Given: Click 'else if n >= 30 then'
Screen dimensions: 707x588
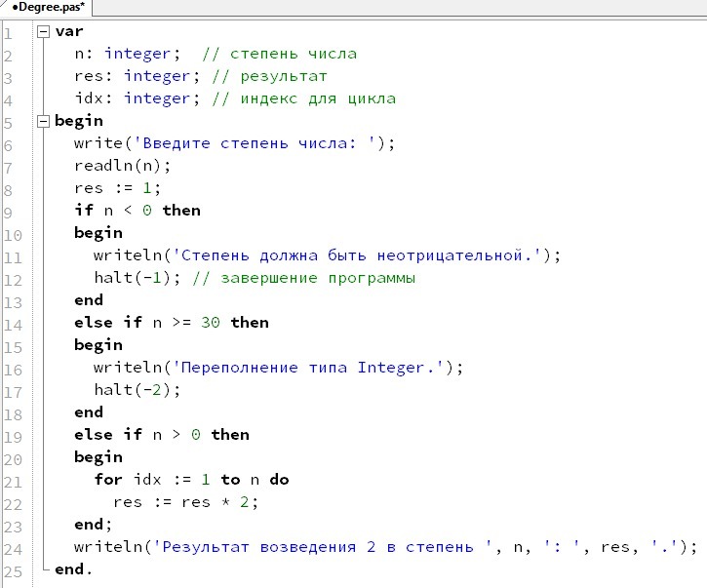Looking at the screenshot, I should [x=172, y=323].
